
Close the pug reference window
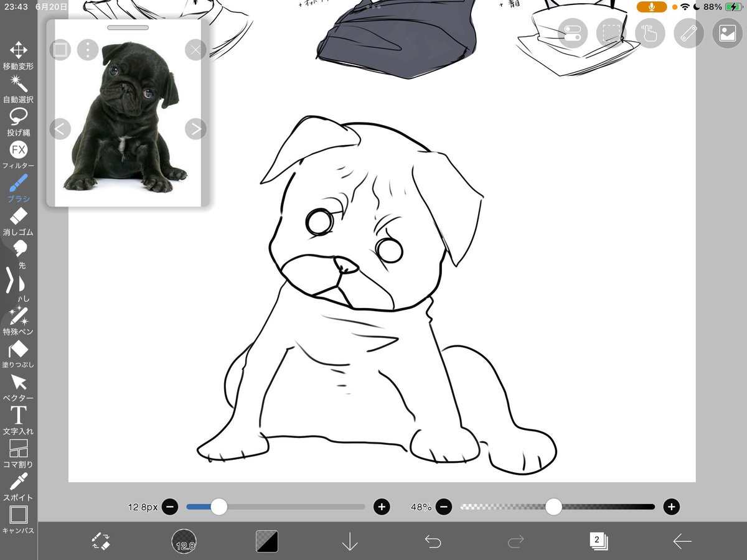coord(195,50)
